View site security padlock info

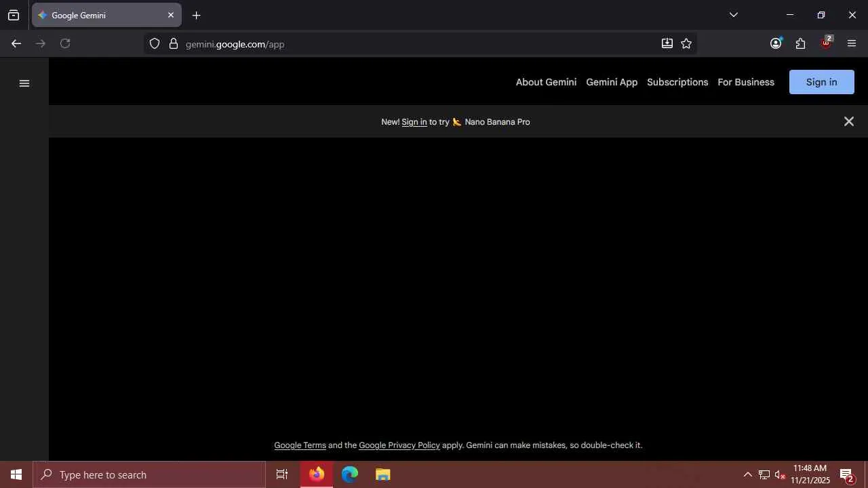174,43
